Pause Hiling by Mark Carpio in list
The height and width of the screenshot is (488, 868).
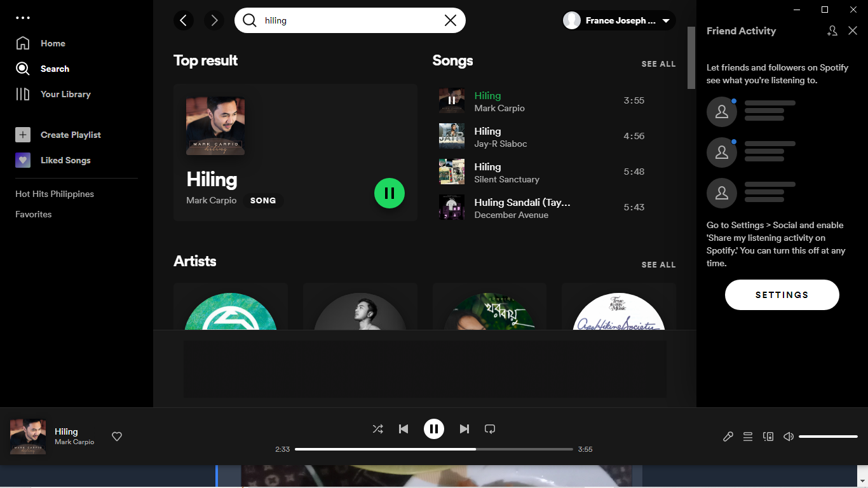(452, 100)
